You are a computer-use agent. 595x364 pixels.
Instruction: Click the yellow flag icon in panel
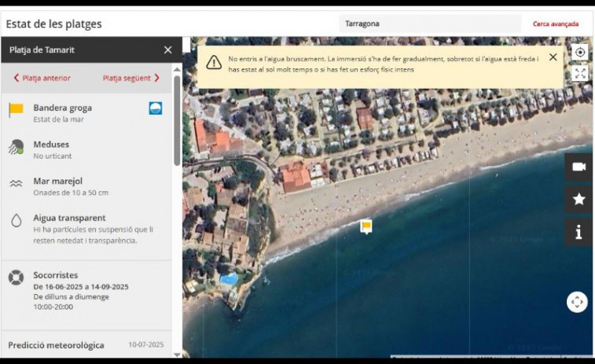point(16,110)
